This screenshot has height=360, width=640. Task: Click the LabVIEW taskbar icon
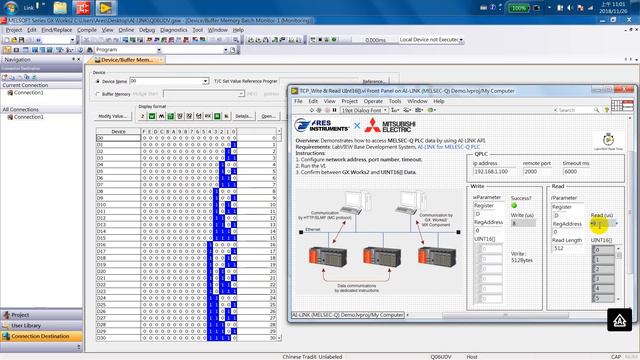click(105, 8)
